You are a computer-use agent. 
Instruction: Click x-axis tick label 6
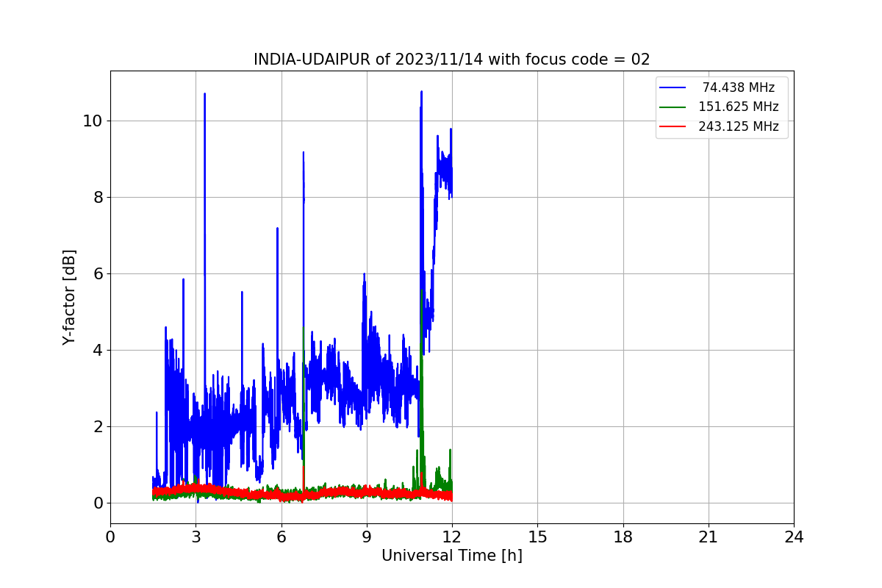pos(282,537)
